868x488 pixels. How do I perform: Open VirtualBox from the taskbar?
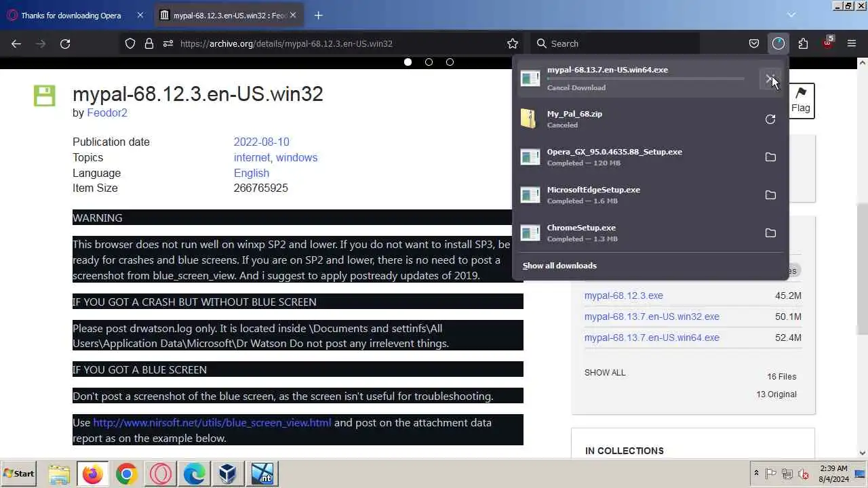point(229,474)
